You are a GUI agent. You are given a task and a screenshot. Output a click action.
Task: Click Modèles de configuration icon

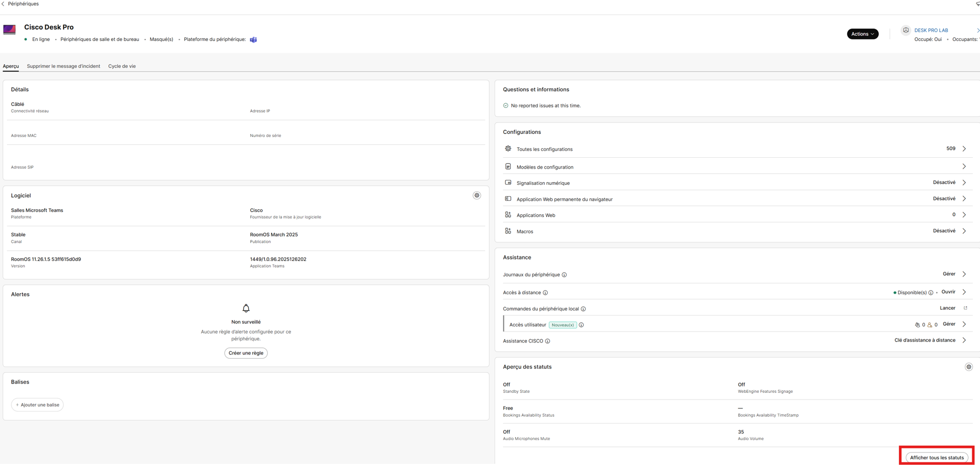tap(508, 167)
